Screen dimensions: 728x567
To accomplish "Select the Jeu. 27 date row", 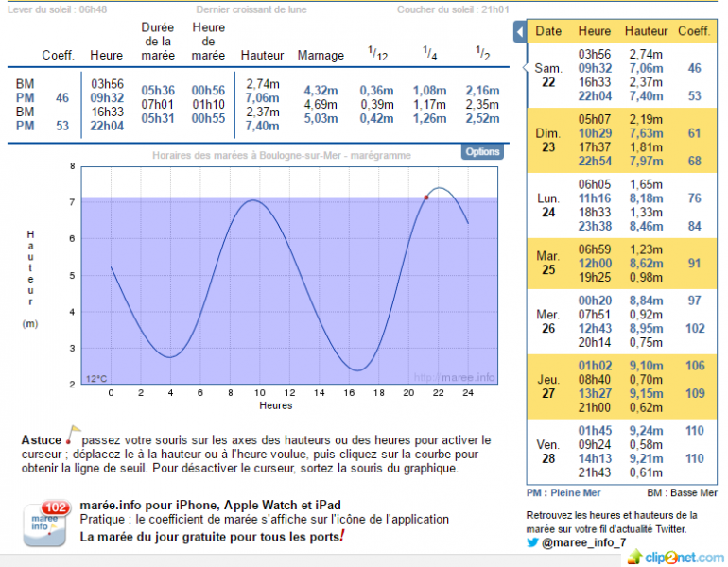I will [622, 387].
